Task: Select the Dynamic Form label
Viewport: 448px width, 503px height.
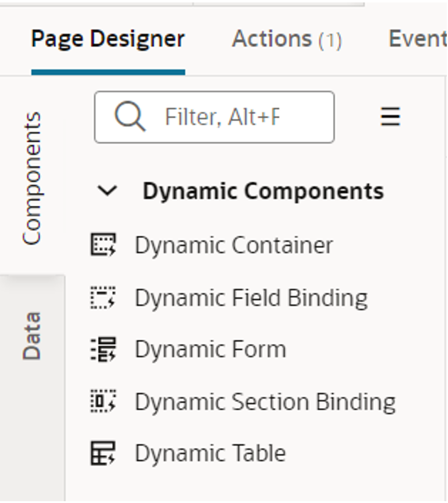Action: coord(210,350)
